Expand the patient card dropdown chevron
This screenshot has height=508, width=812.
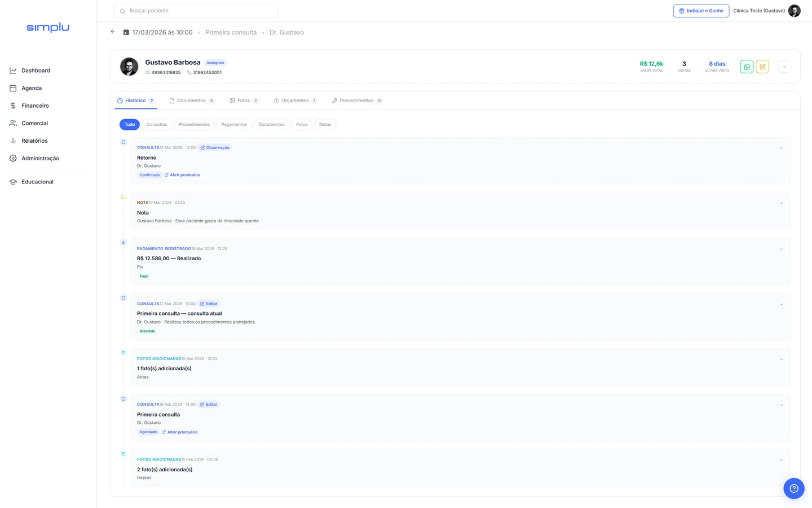pos(784,67)
